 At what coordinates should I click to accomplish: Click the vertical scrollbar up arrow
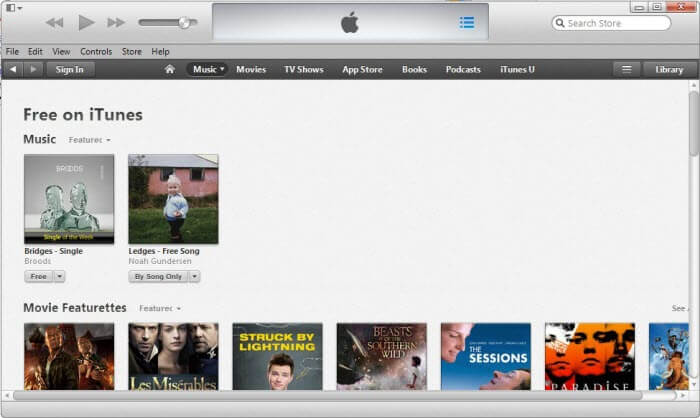click(693, 85)
